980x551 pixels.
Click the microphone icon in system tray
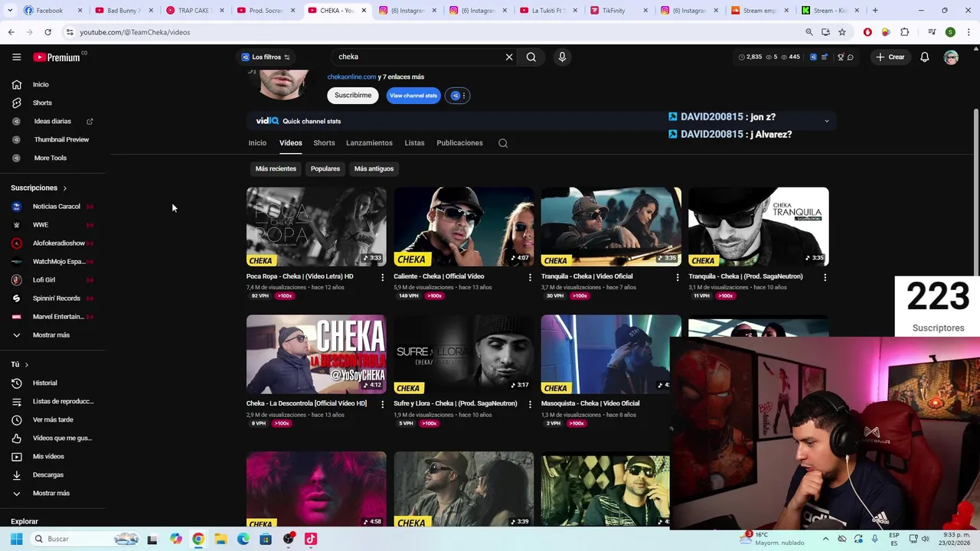click(x=874, y=539)
